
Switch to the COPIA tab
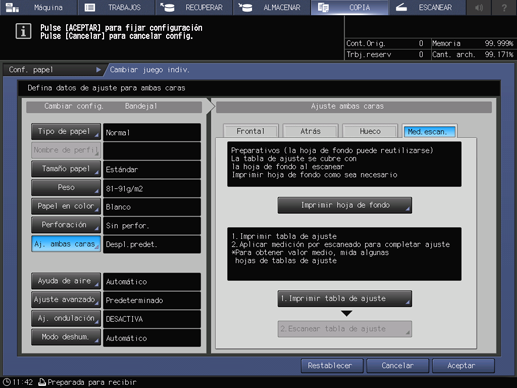(x=349, y=7)
